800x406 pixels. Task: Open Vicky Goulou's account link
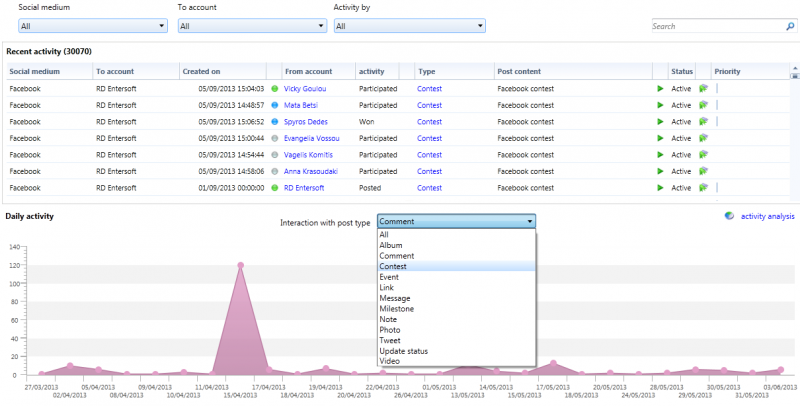click(305, 89)
